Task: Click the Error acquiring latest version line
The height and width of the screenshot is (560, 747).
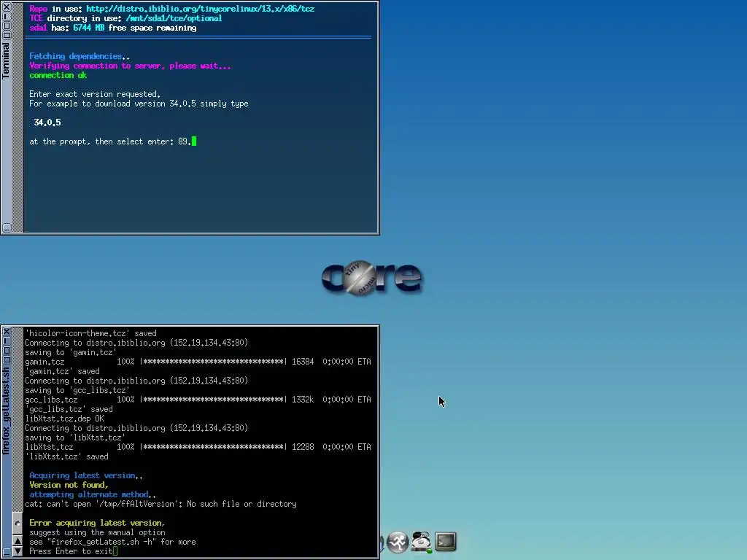Action: click(97, 523)
